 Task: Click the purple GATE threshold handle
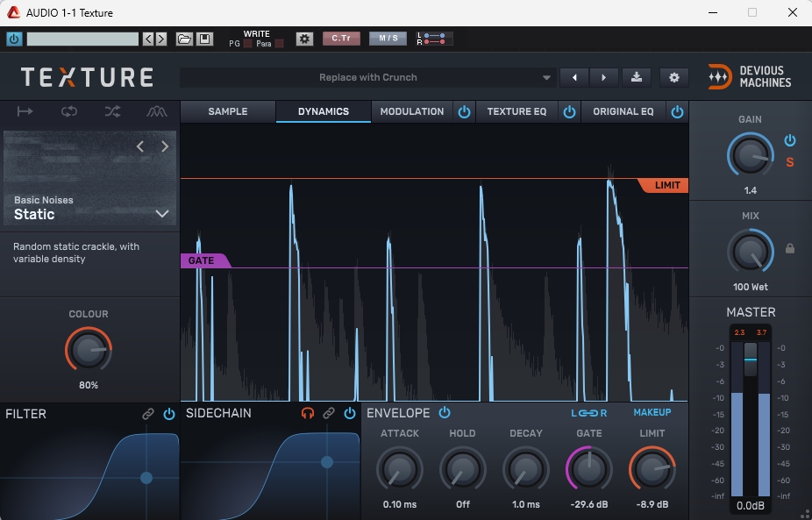tap(205, 260)
